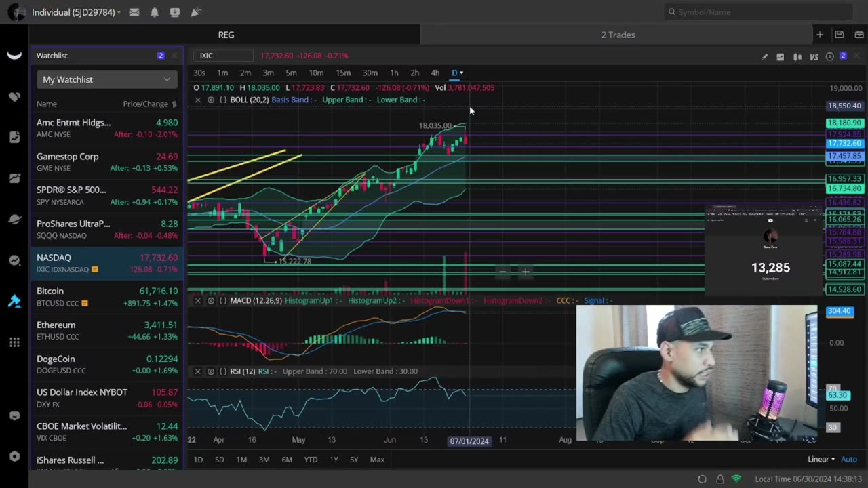Open the VS compare symbol tool
The width and height of the screenshot is (868, 488).
point(814,57)
